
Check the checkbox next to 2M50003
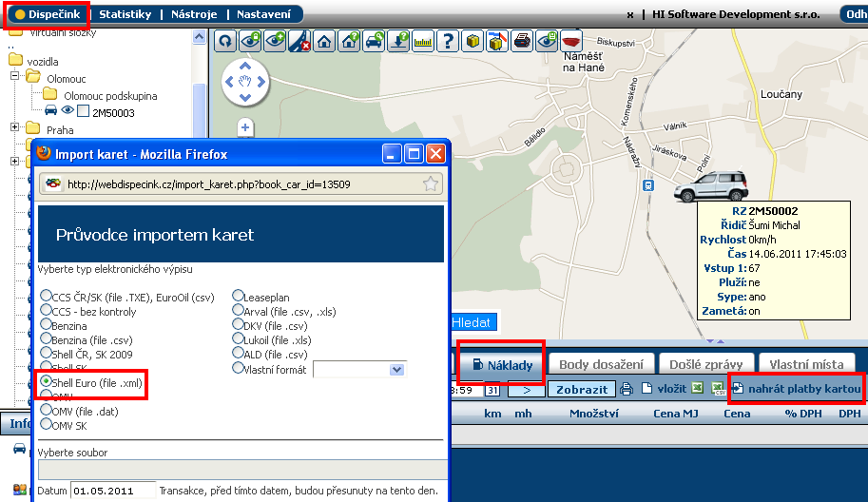(83, 111)
